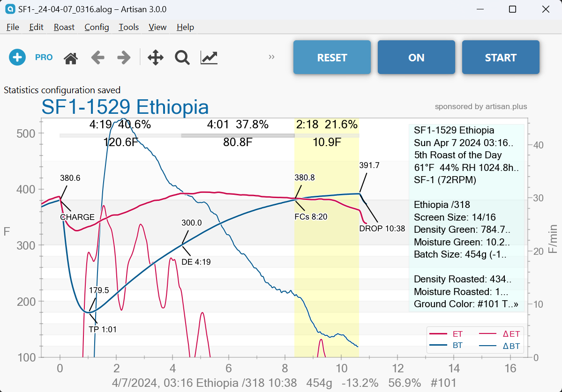Image resolution: width=562 pixels, height=392 pixels.
Task: Open the View menu
Action: click(157, 27)
